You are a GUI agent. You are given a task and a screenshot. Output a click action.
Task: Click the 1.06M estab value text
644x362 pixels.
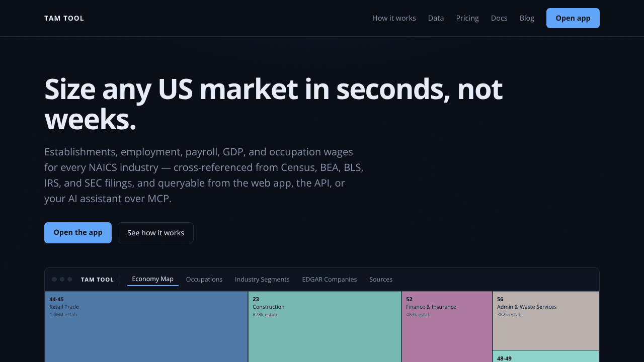click(63, 315)
